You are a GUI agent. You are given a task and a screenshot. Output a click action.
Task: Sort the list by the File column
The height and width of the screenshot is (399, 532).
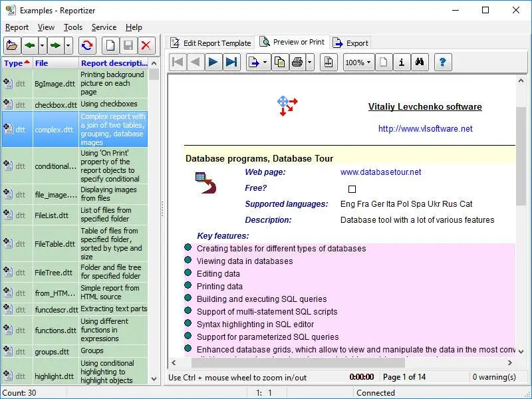[x=56, y=63]
